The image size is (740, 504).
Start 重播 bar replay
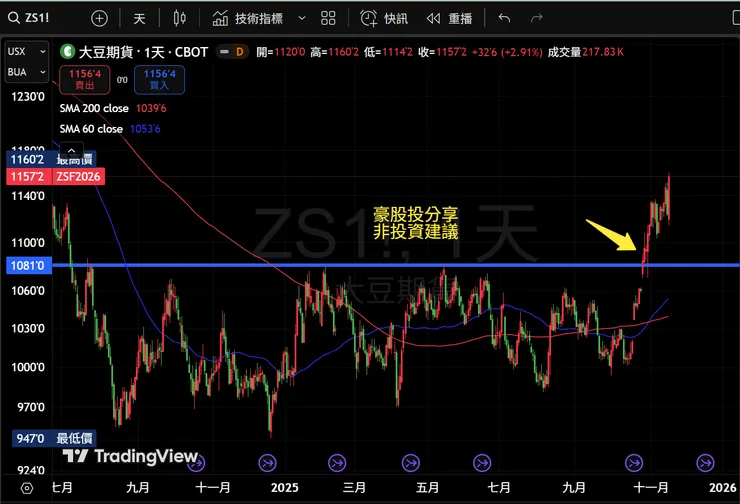pyautogui.click(x=449, y=18)
